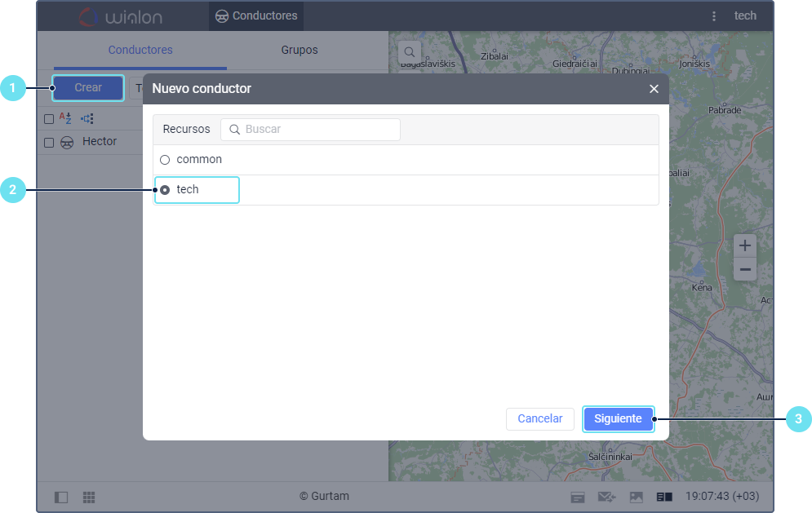Click the grouping hierarchy icon

[87, 119]
